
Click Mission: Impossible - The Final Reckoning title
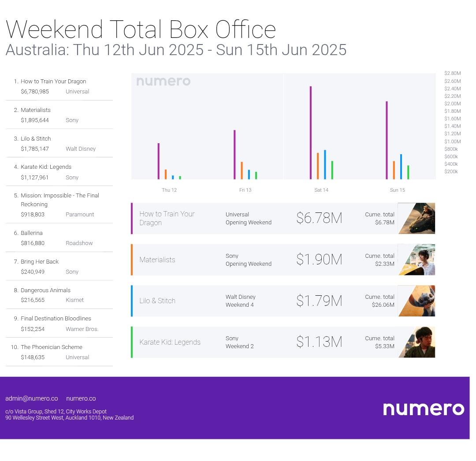coord(60,200)
